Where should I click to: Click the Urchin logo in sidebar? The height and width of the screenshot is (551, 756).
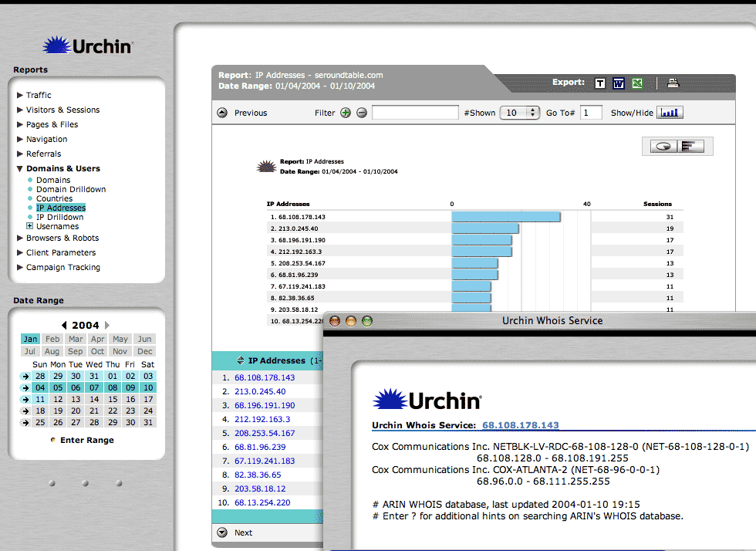point(88,46)
